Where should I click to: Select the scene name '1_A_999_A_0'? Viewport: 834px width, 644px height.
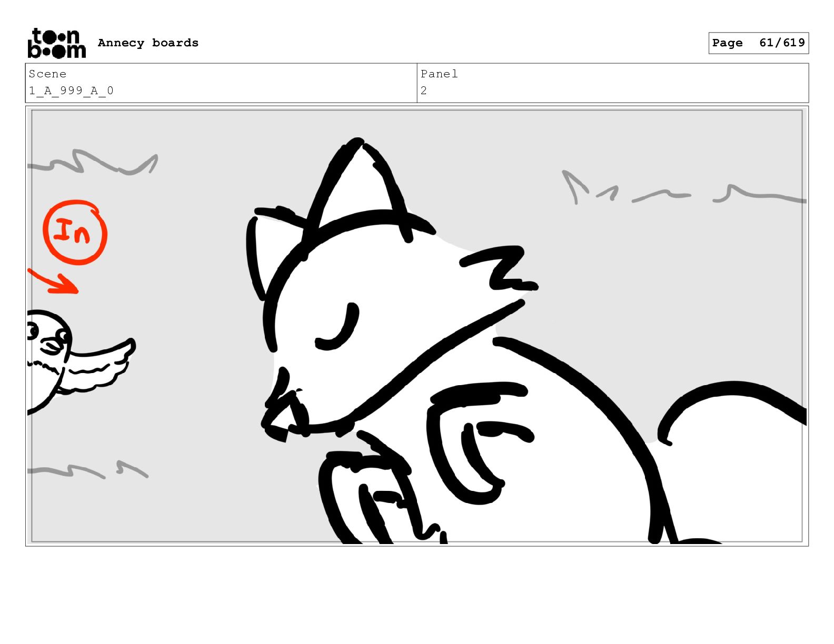71,90
